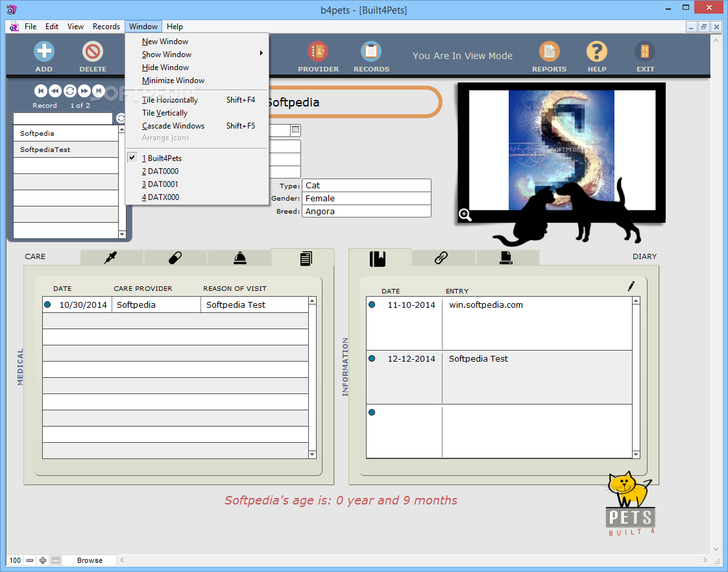
Task: Click the zoom level 100 field
Action: [15, 560]
